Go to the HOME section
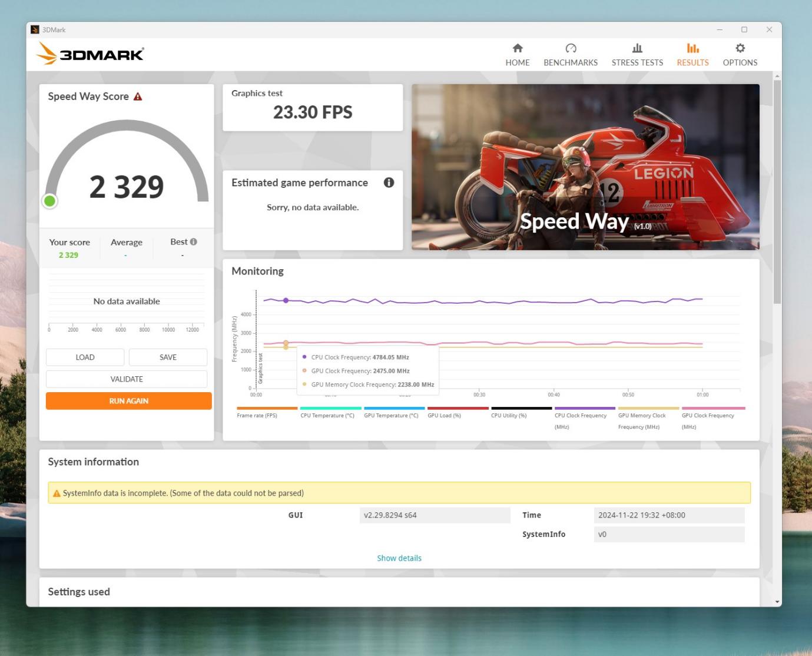 click(x=517, y=55)
